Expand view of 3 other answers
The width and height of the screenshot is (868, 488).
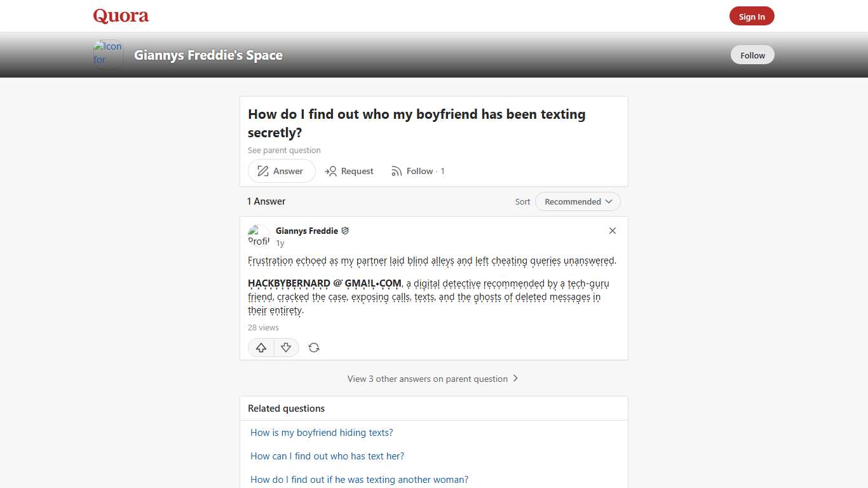tap(433, 379)
